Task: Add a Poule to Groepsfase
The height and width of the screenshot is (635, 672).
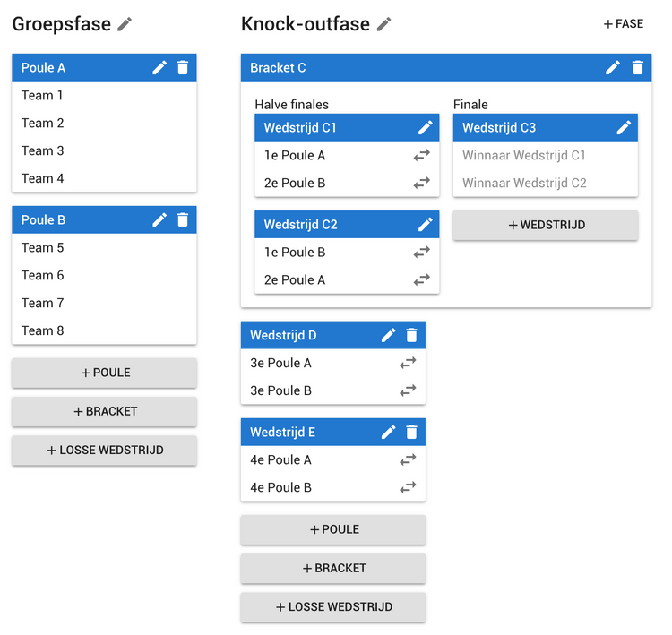Action: [104, 373]
